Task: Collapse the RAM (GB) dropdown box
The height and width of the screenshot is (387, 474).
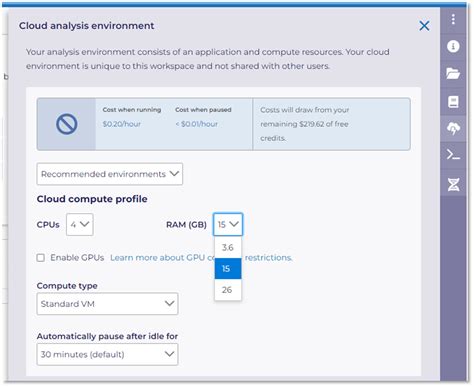Action: [228, 225]
